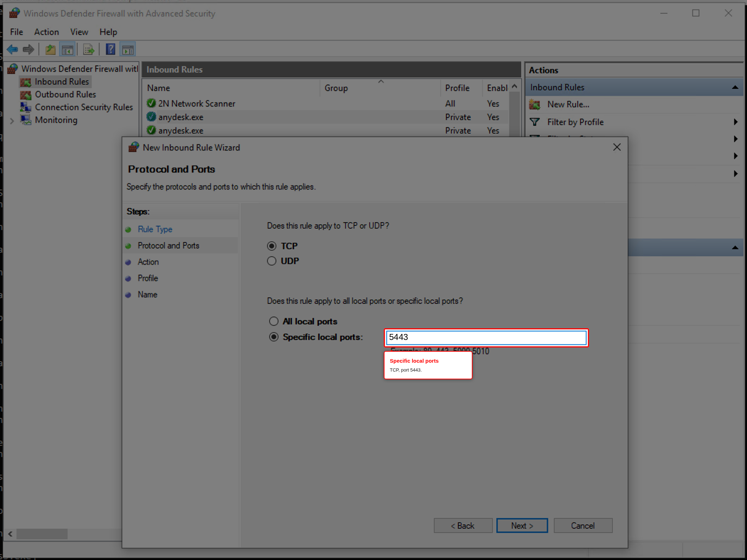Click the Windows Defender Firewall title bar icon

(14, 13)
